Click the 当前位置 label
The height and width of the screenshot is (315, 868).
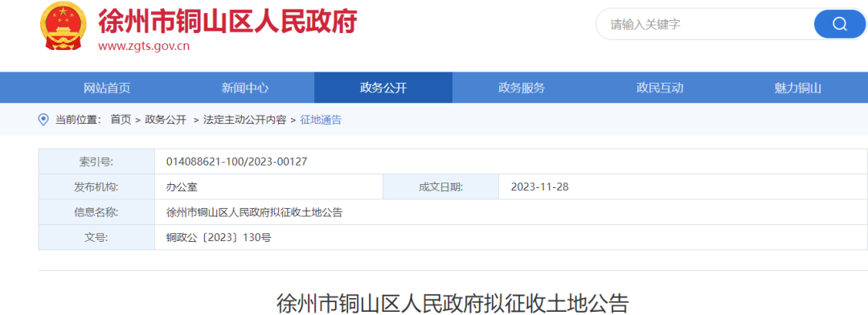coord(78,120)
